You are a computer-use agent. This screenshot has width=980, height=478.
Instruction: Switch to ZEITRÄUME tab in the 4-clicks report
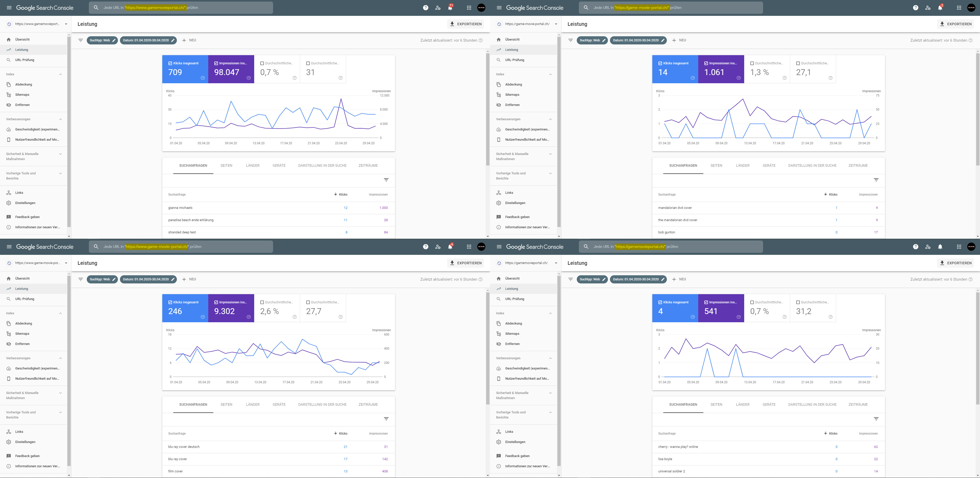pos(858,404)
